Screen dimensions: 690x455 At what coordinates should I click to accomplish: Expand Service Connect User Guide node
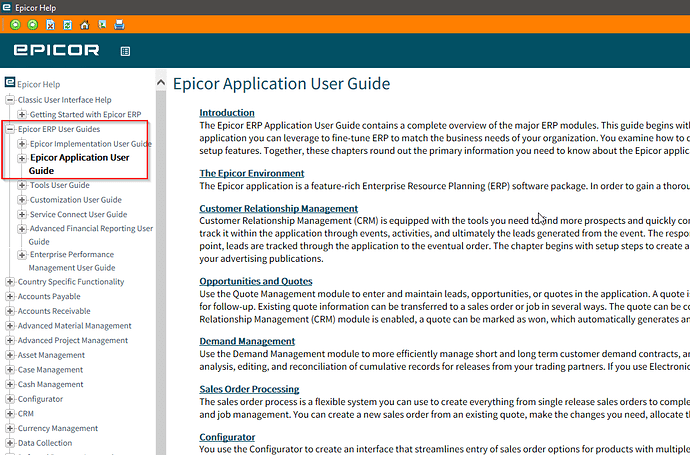(22, 214)
